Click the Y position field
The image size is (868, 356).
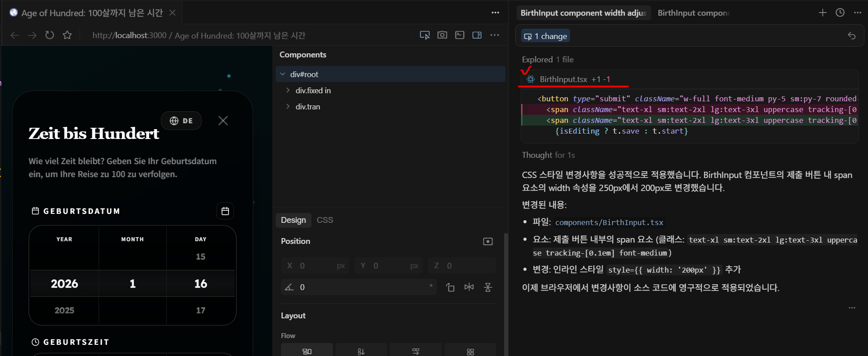click(389, 265)
